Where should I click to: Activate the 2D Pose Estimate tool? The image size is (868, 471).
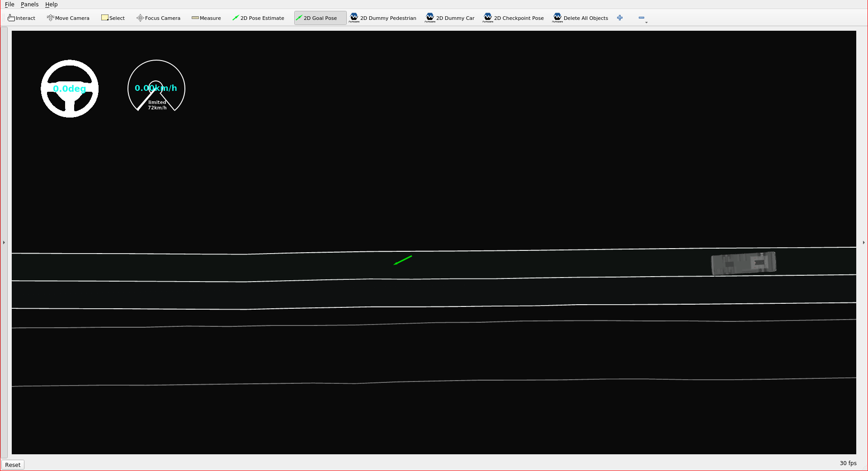point(258,18)
